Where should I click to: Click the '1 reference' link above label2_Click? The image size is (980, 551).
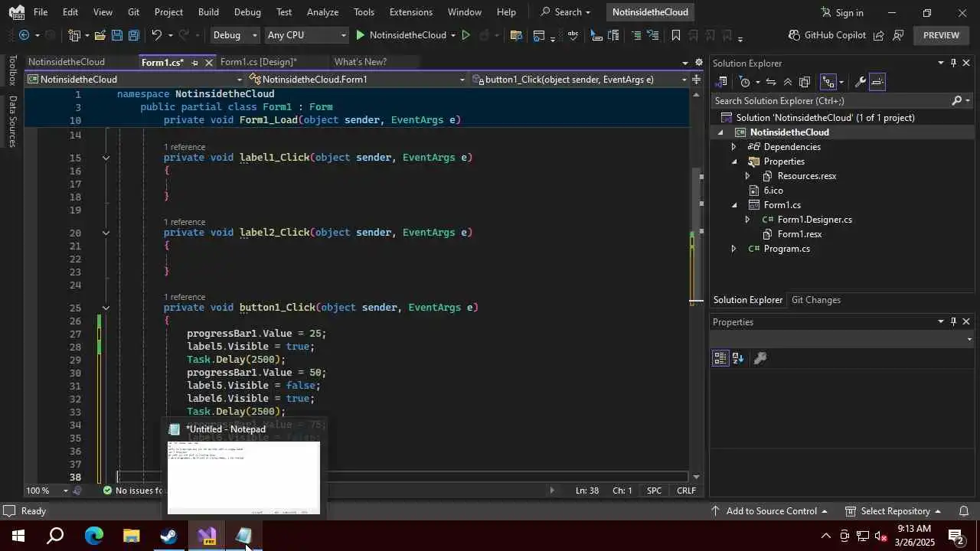pos(185,222)
